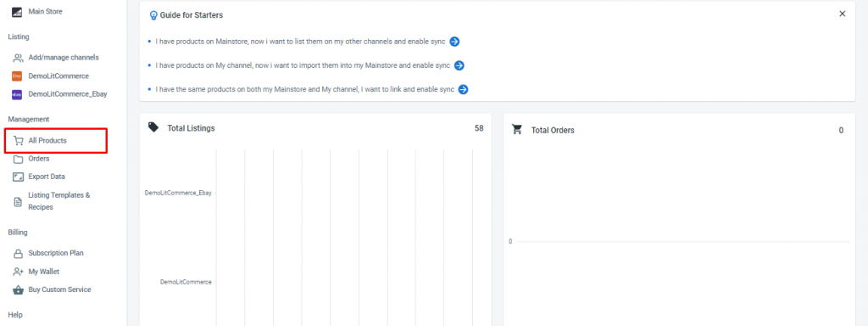Close the Guide for Starters panel
Screen dimensions: 868x326
pyautogui.click(x=843, y=14)
